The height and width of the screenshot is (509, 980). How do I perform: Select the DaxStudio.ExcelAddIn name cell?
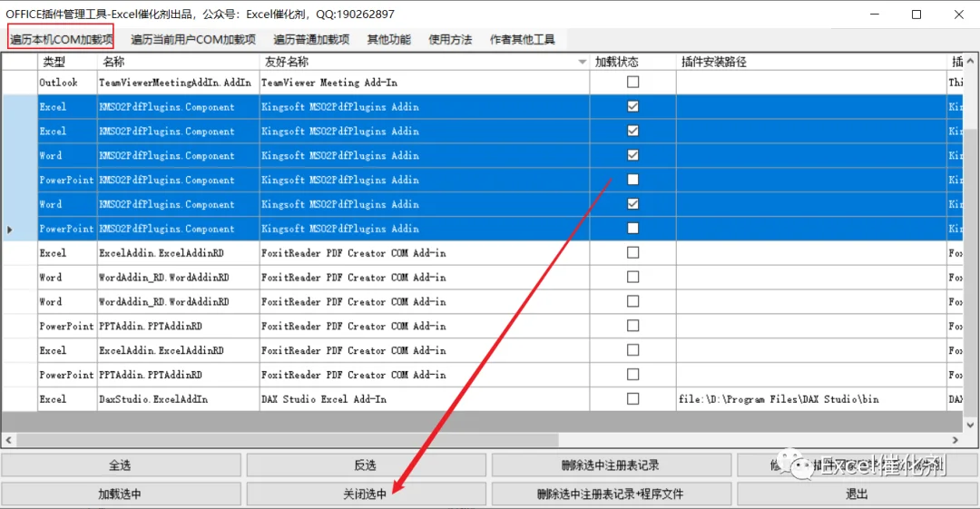tap(179, 399)
